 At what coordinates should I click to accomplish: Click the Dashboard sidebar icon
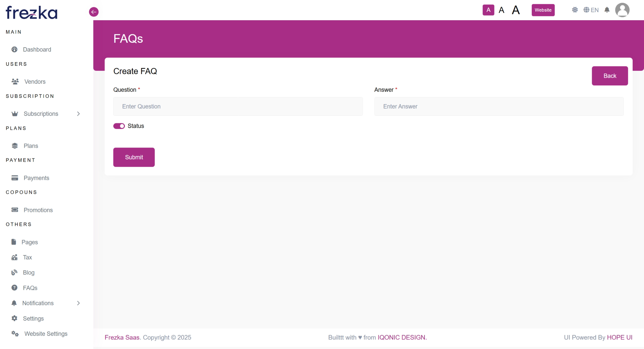tap(14, 49)
